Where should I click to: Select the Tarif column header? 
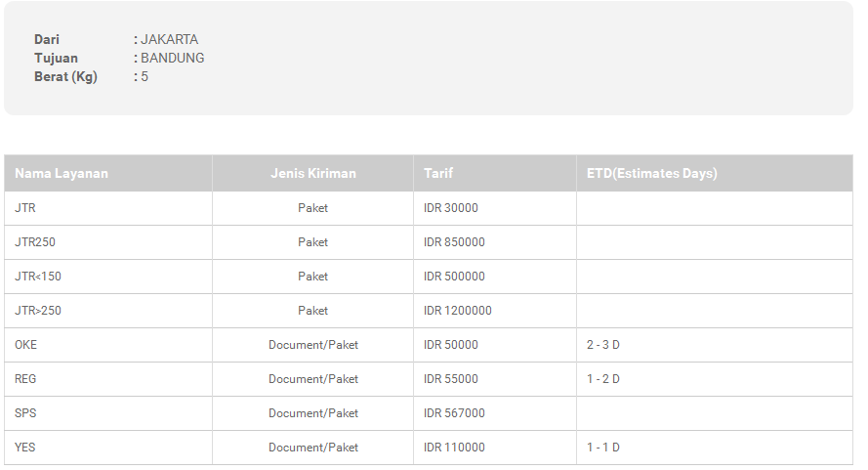[x=438, y=173]
